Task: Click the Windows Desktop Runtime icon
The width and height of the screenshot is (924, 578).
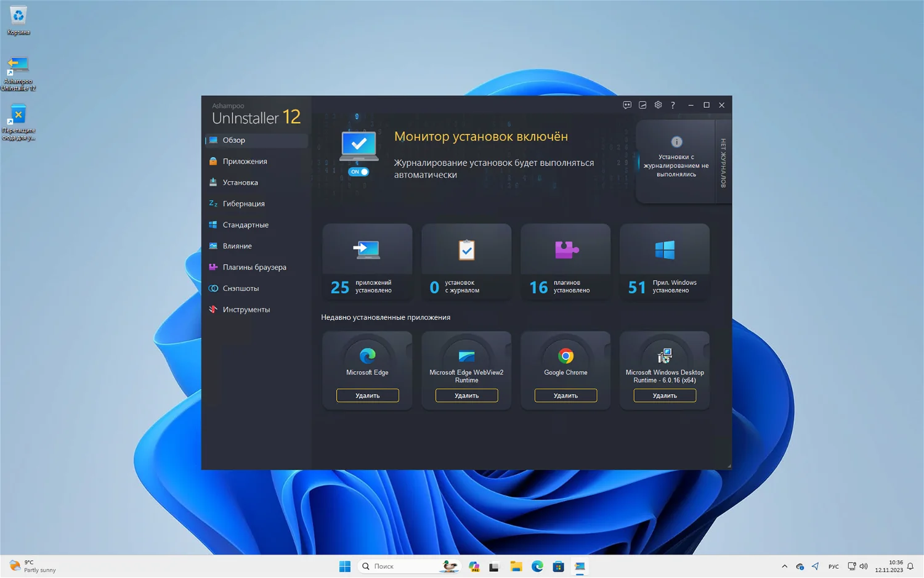Action: 665,356
